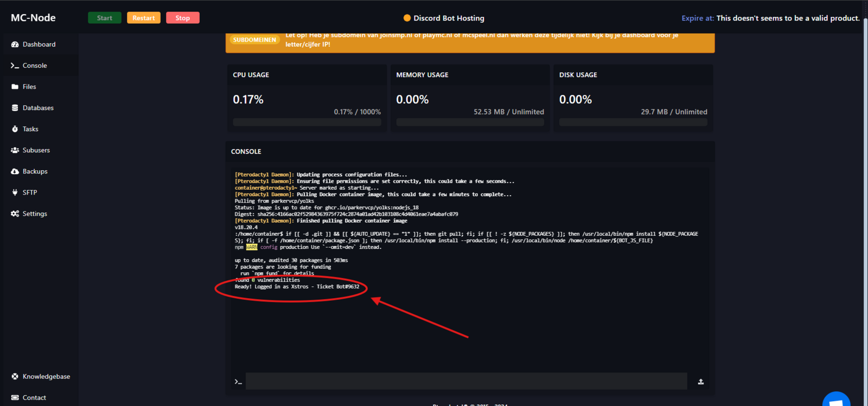Click the yellow WARN tag in console
This screenshot has height=406, width=868.
pyautogui.click(x=252, y=247)
